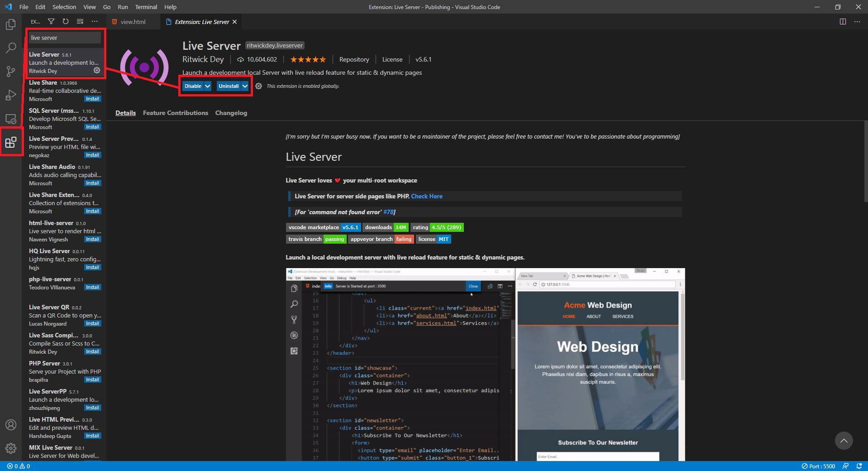Open the Repository link
The image size is (868, 471).
[x=354, y=59]
